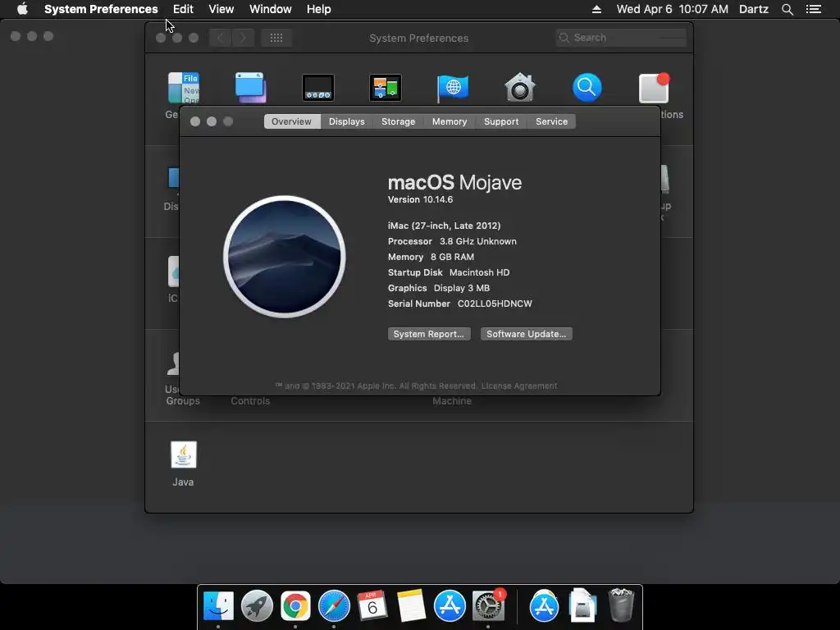Open Language & Region flag icon
This screenshot has width=840, height=630.
point(453,87)
